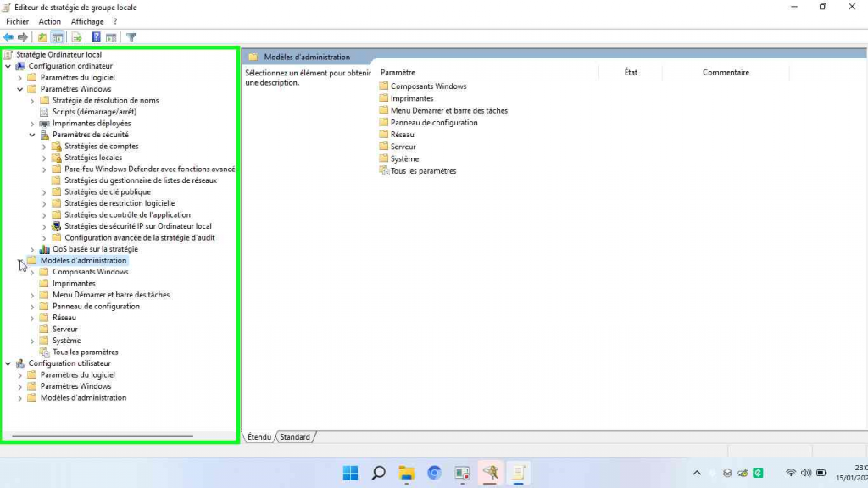
Task: Switch to the Standard tab
Action: (x=295, y=437)
